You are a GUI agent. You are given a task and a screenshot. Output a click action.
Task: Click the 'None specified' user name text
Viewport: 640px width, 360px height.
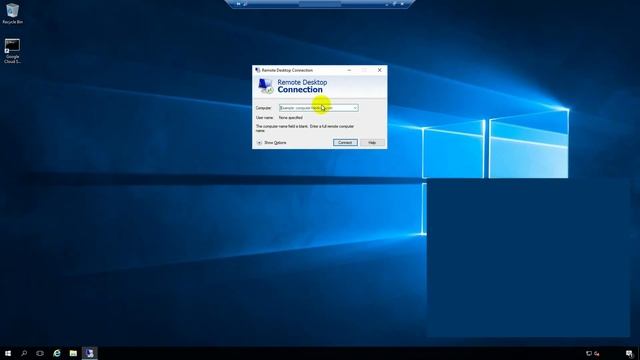click(291, 118)
